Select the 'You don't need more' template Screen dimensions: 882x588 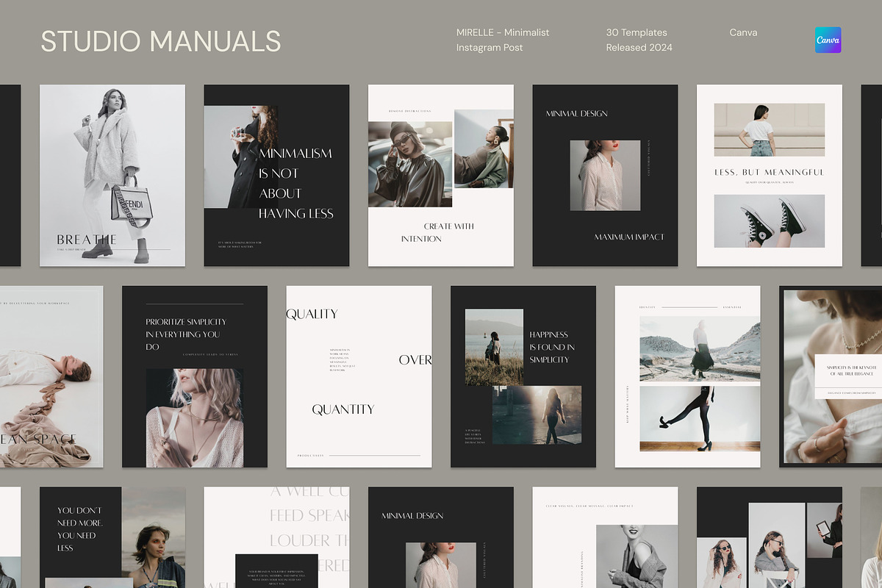coord(112,537)
